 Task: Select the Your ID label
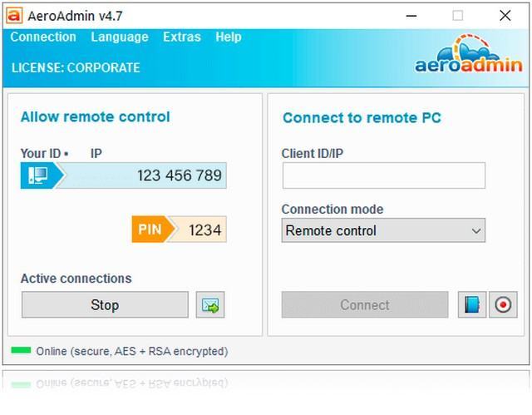click(x=41, y=153)
